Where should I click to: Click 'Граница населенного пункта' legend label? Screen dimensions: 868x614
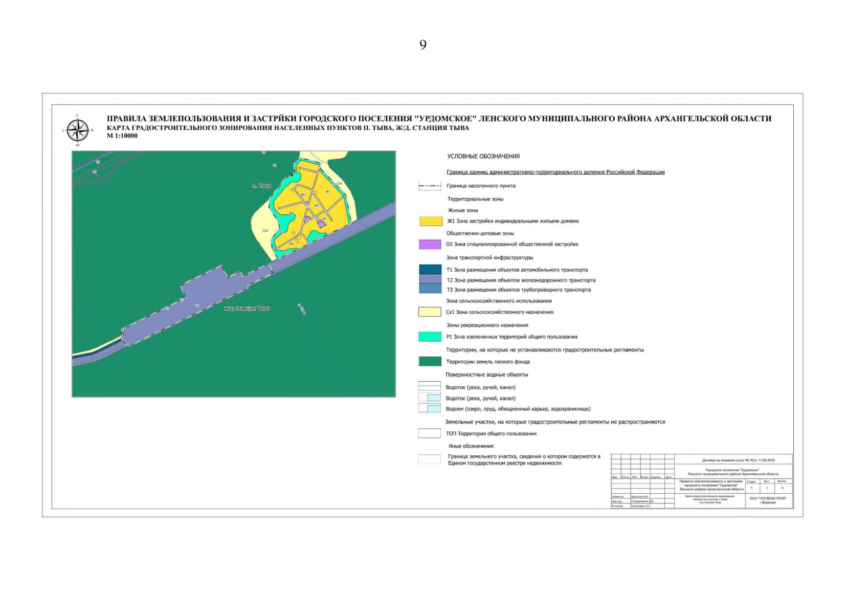click(x=481, y=186)
